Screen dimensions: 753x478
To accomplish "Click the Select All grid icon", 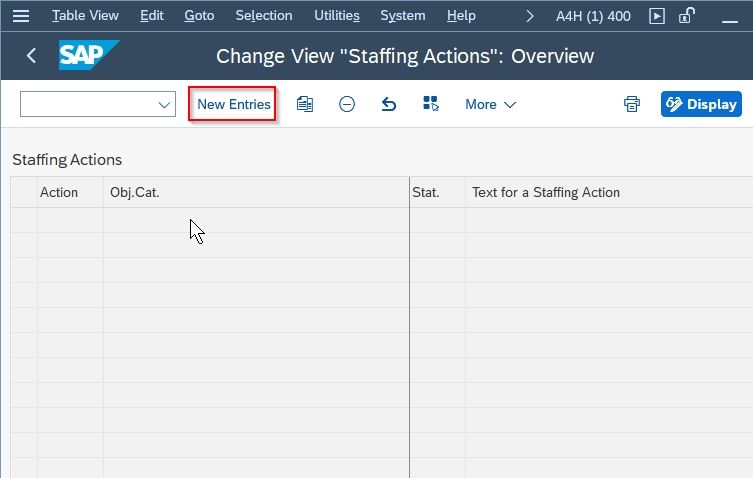I will [431, 104].
